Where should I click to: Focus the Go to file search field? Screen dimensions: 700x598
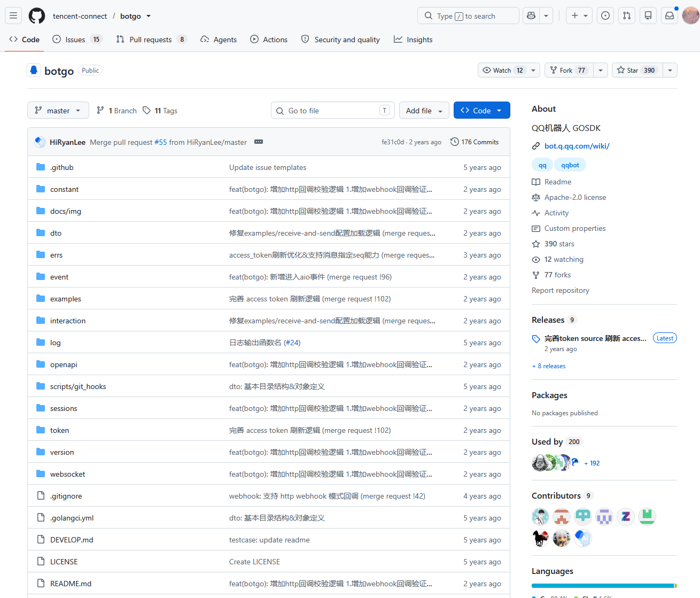[x=333, y=111]
